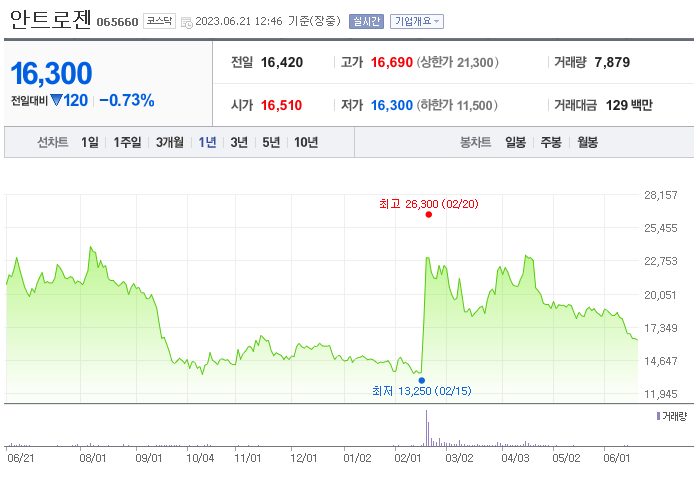Select the 1주일 line chart tab
694x481 pixels.
pyautogui.click(x=127, y=142)
